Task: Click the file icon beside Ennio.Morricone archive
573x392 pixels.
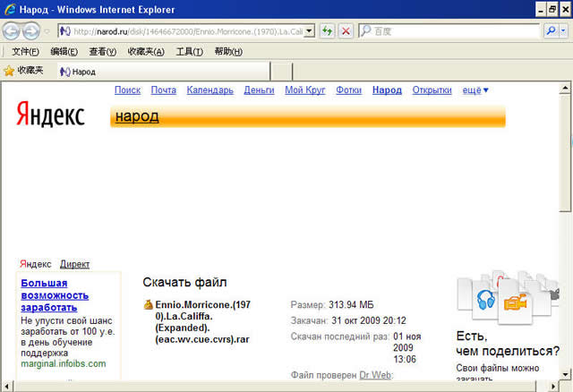Action: [x=148, y=304]
